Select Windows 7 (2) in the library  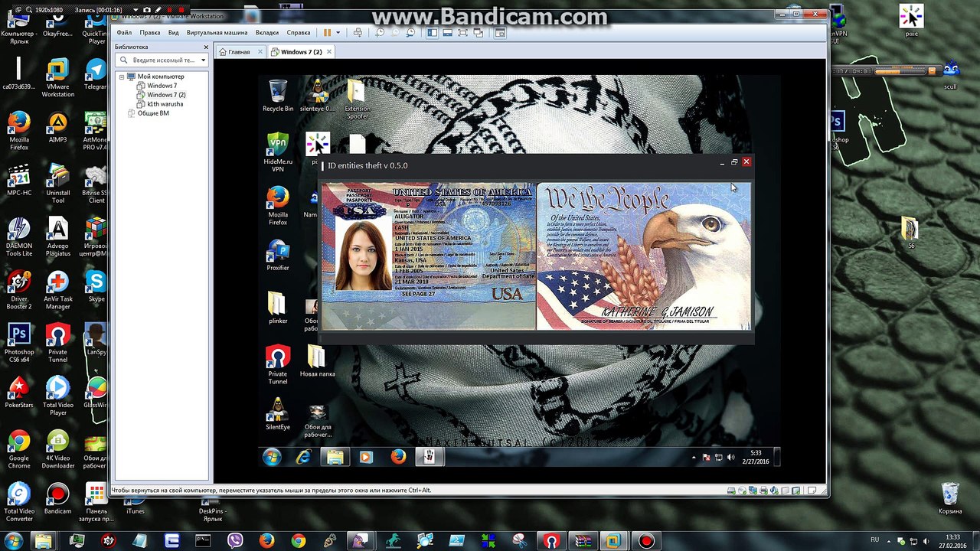(x=166, y=95)
